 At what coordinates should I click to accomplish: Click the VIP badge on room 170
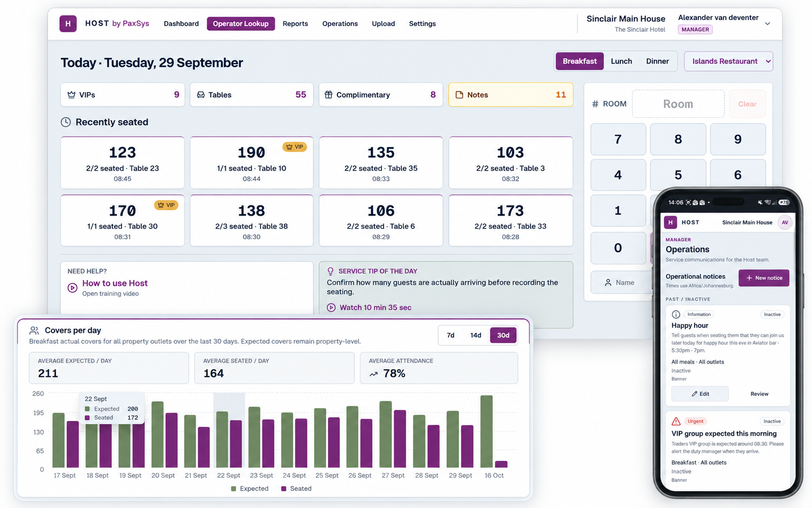click(166, 205)
